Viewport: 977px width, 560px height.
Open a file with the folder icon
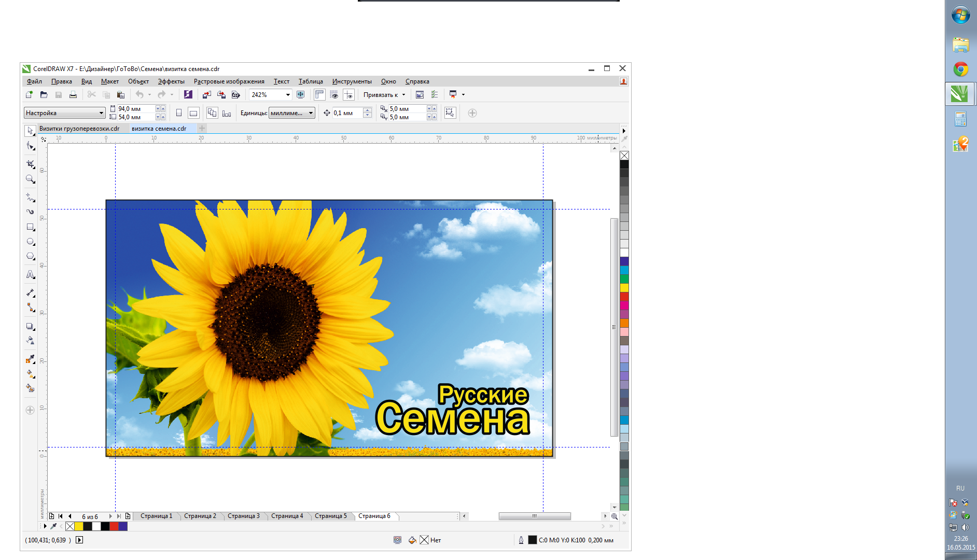tap(44, 94)
